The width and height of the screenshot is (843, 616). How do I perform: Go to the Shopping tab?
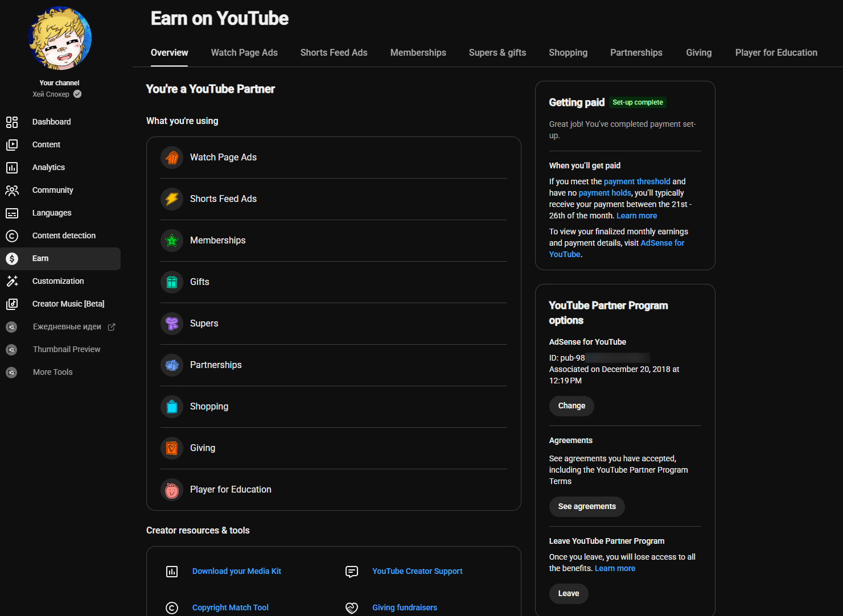coord(568,53)
